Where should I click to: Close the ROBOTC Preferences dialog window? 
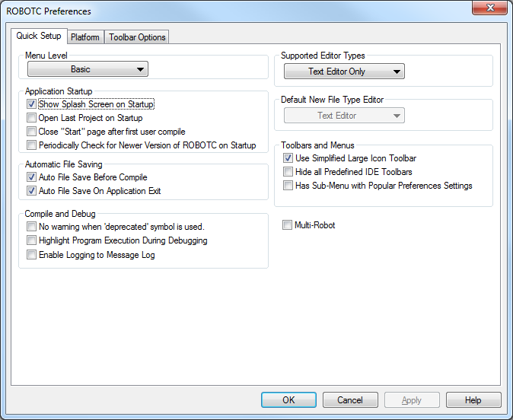[x=489, y=9]
